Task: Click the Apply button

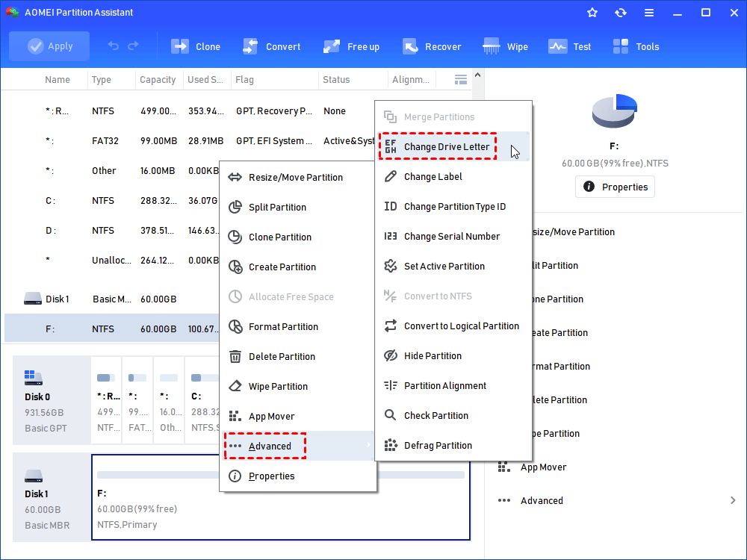Action: pos(49,46)
